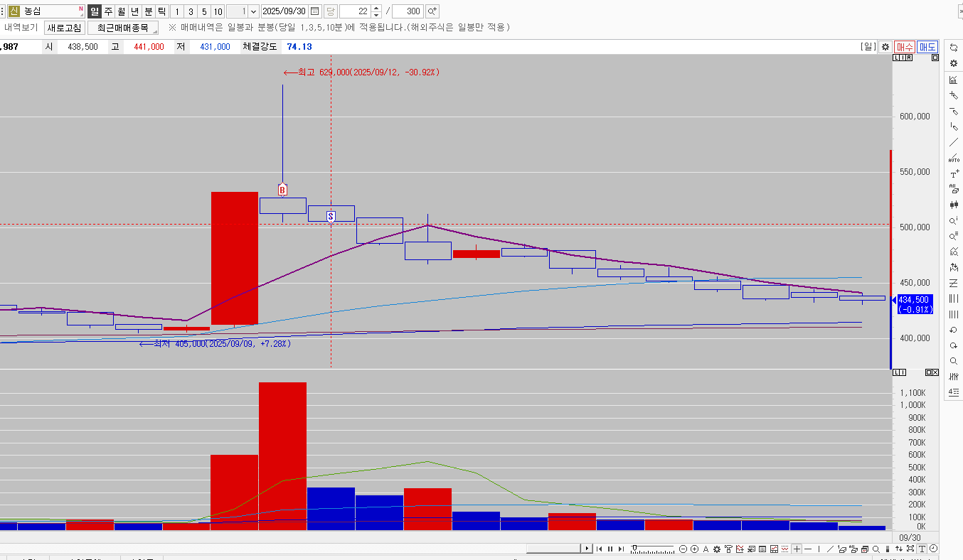The image size is (963, 560).
Task: Toggle the crosshair cursor button in bottom toolbar
Action: tap(797, 549)
